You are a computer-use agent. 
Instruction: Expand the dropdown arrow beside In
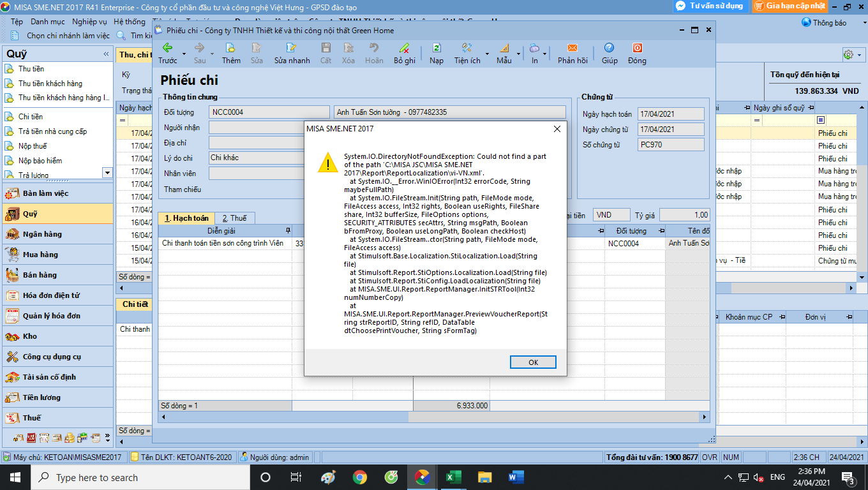(x=545, y=54)
